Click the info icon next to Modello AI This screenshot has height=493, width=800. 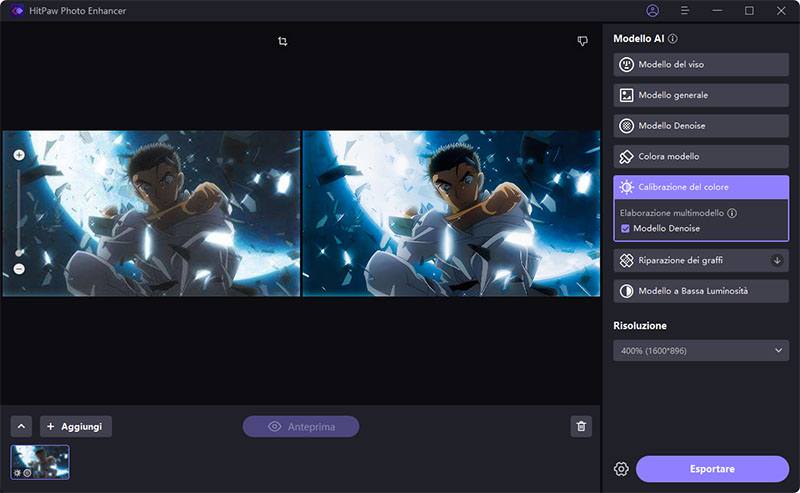coord(673,39)
